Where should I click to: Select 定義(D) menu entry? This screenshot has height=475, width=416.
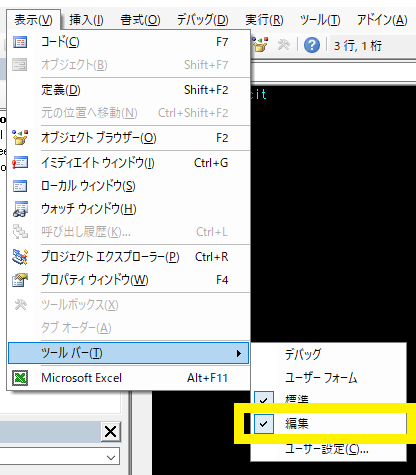pos(128,90)
